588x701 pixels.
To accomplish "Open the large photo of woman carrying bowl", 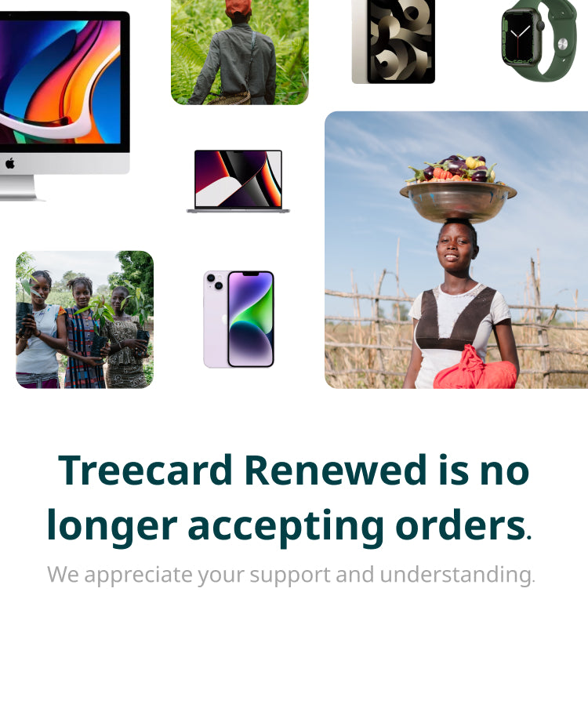I will pos(456,250).
